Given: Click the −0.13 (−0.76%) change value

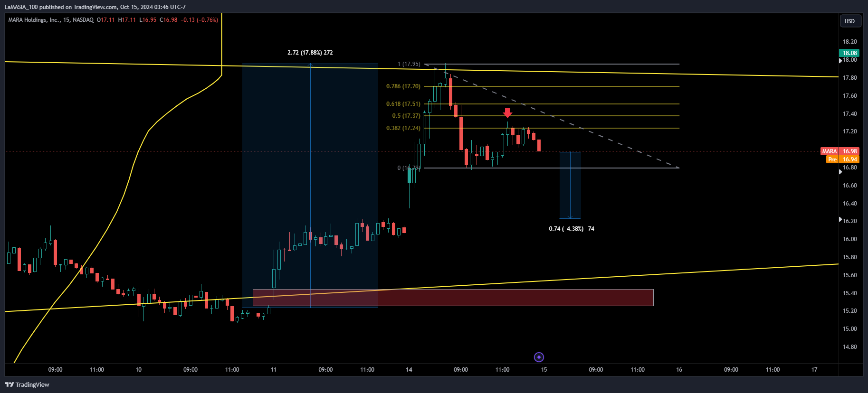Looking at the screenshot, I should pos(199,20).
